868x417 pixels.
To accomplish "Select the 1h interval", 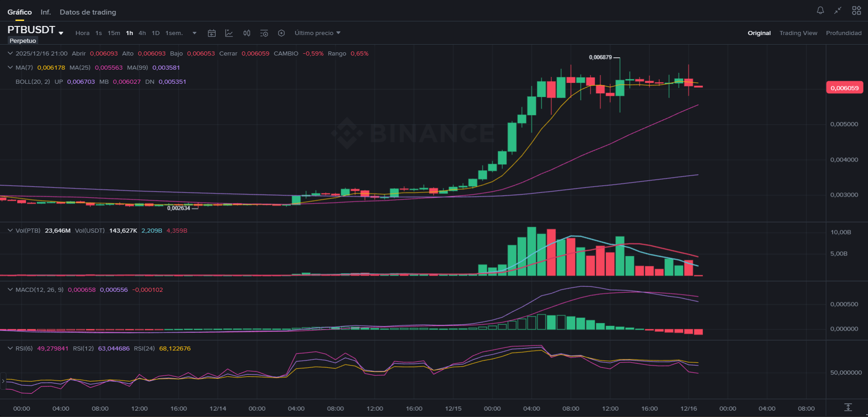I will click(x=130, y=33).
